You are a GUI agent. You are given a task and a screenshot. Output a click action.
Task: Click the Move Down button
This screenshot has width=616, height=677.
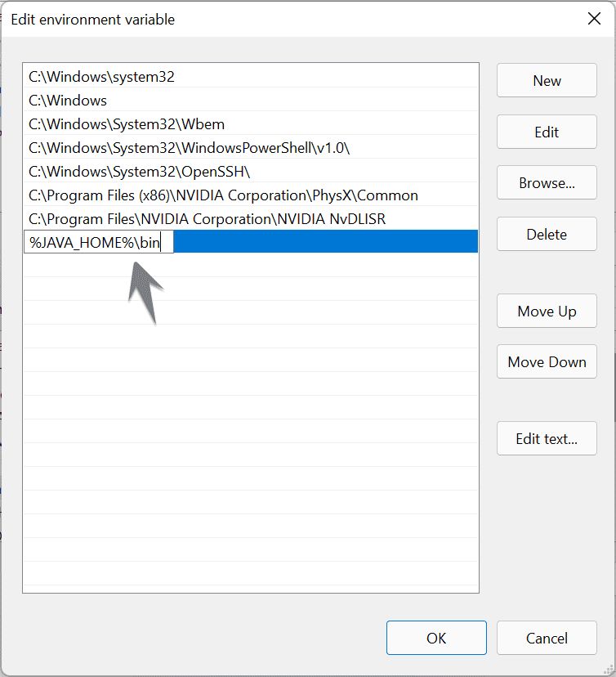[x=547, y=361]
